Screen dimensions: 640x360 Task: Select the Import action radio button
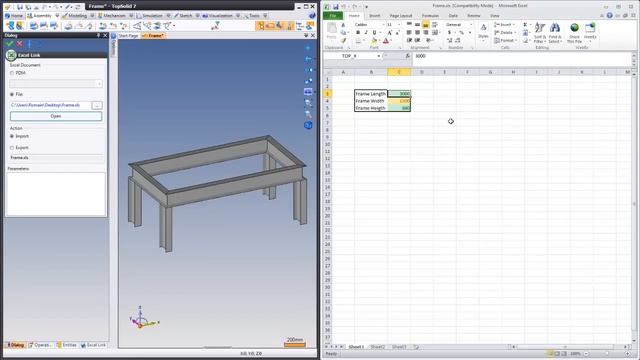(12, 136)
